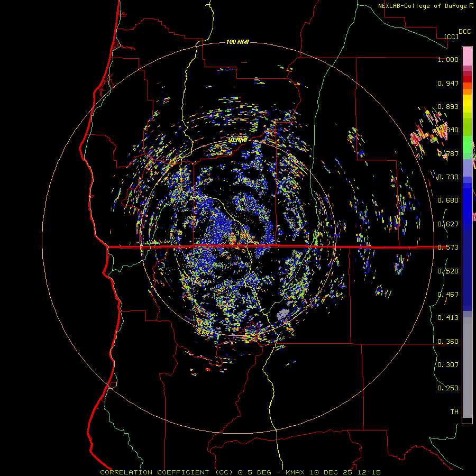Pick the bright green color bar segment
The image size is (476, 476).
pos(467,144)
